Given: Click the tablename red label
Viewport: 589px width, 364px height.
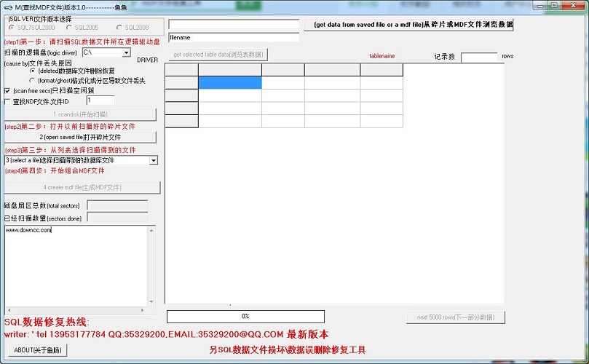Looking at the screenshot, I should 382,56.
